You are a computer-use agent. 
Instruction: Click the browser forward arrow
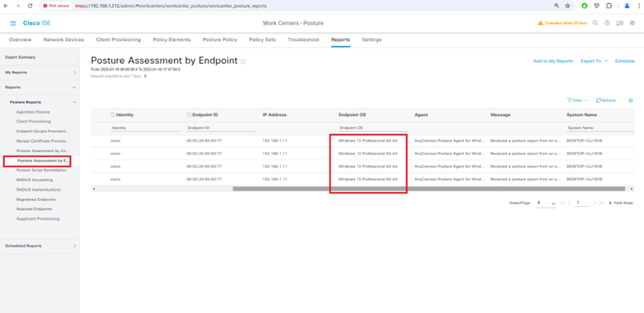[x=17, y=6]
